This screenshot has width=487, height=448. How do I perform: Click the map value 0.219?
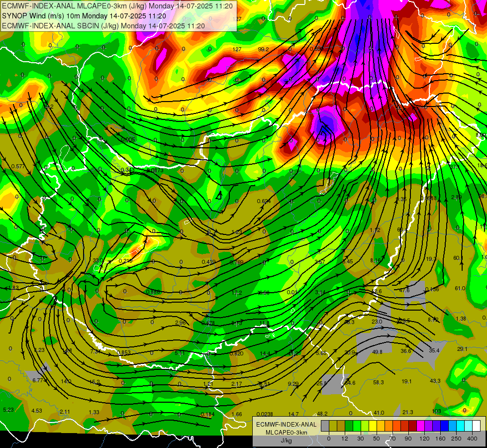[125, 261]
